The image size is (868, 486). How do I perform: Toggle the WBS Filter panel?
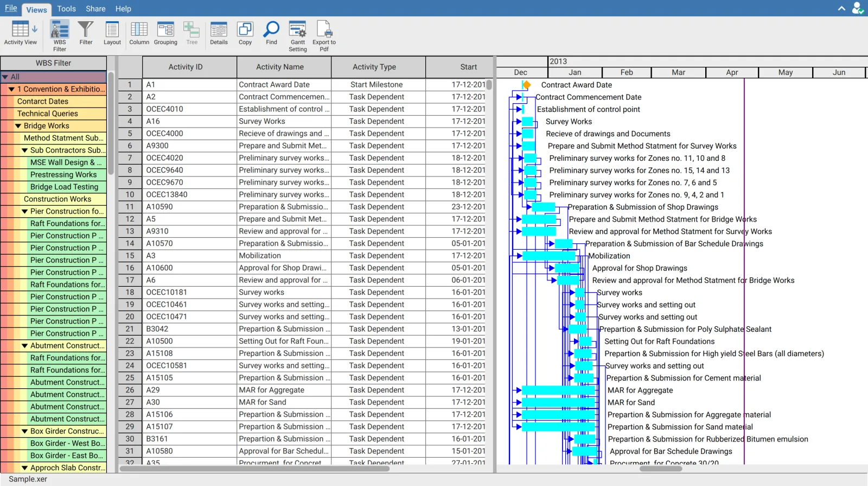(x=60, y=36)
